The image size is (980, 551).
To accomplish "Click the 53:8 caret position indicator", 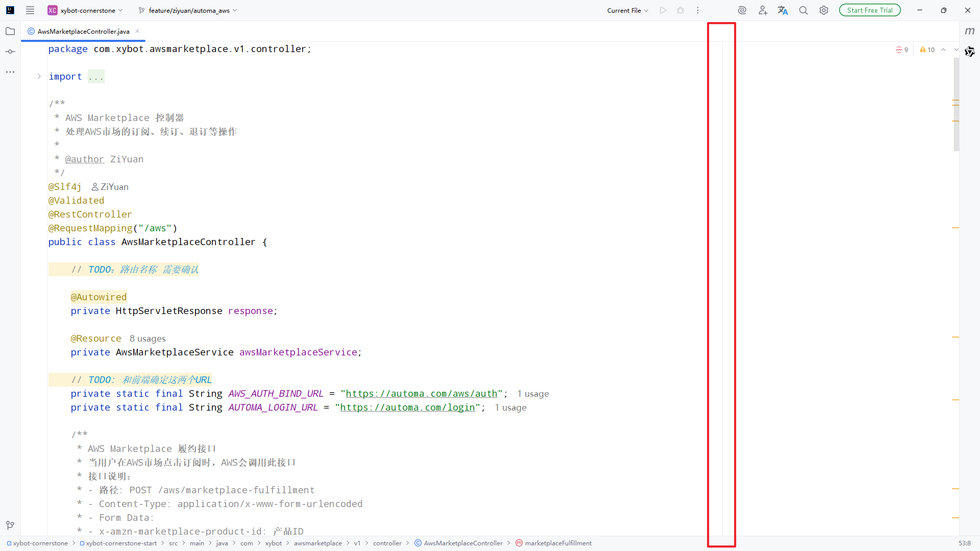I will 965,543.
